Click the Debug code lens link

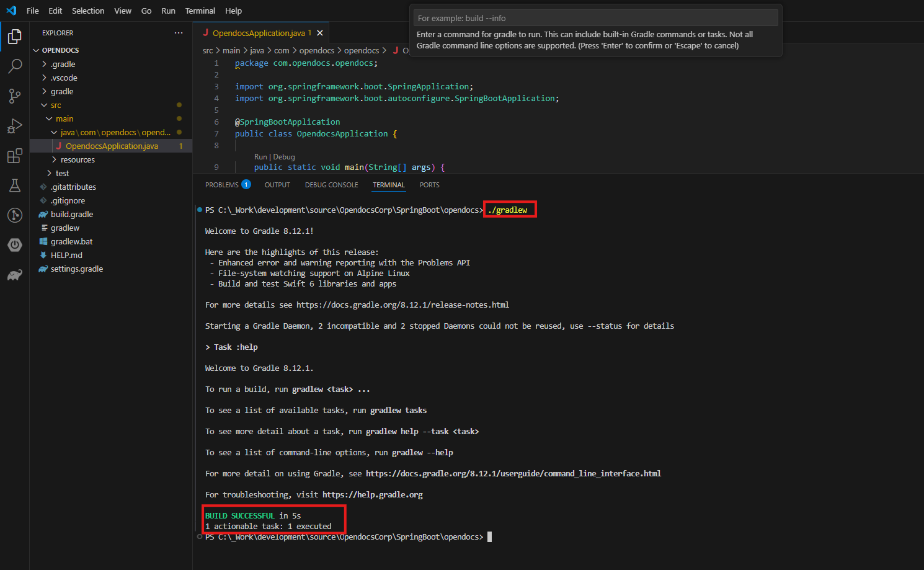[284, 157]
